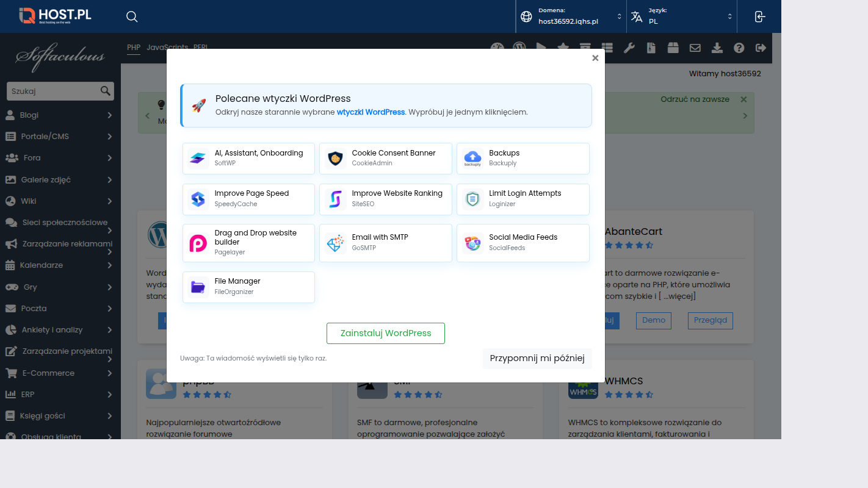Image resolution: width=868 pixels, height=488 pixels.
Task: Open the wrench settings icon in Softaculous toolbar
Action: click(x=629, y=48)
